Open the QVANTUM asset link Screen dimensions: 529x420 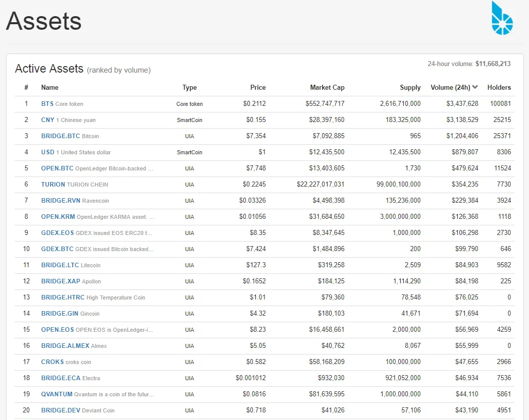(x=57, y=394)
